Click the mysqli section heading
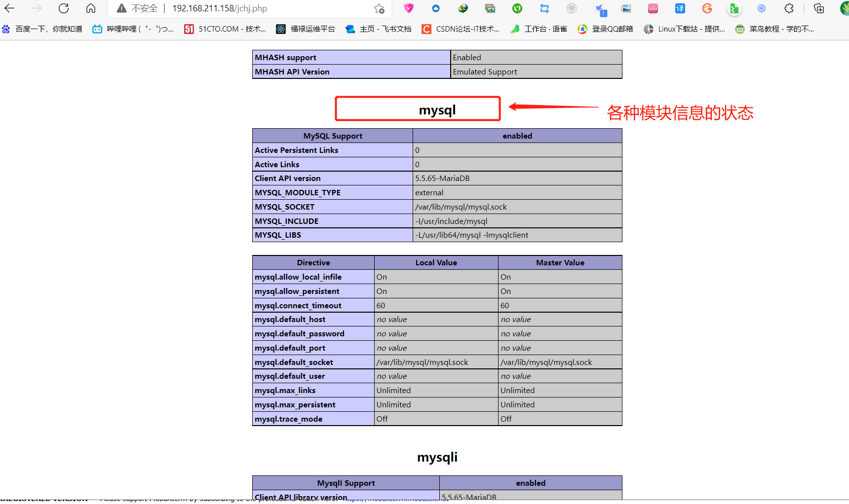The height and width of the screenshot is (504, 849). [437, 457]
